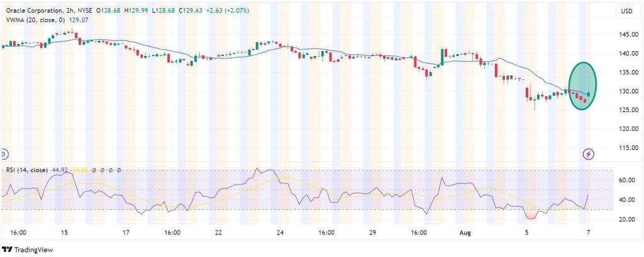Screen dimensions: 644x257
Task: Open the purple lightning bolt icon
Action: pos(589,154)
